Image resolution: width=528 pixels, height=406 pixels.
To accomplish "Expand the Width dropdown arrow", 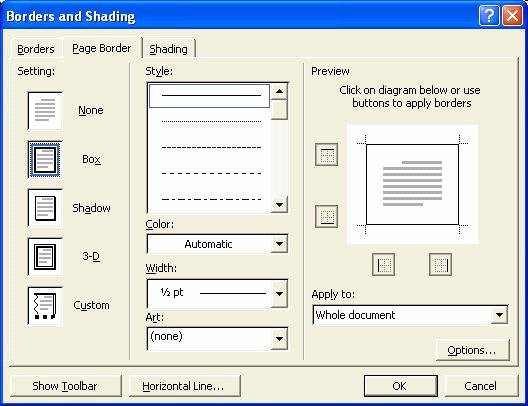I will 279,294.
